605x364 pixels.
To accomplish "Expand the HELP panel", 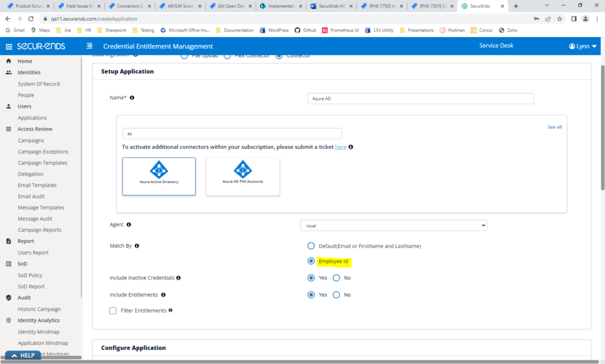I will 23,355.
